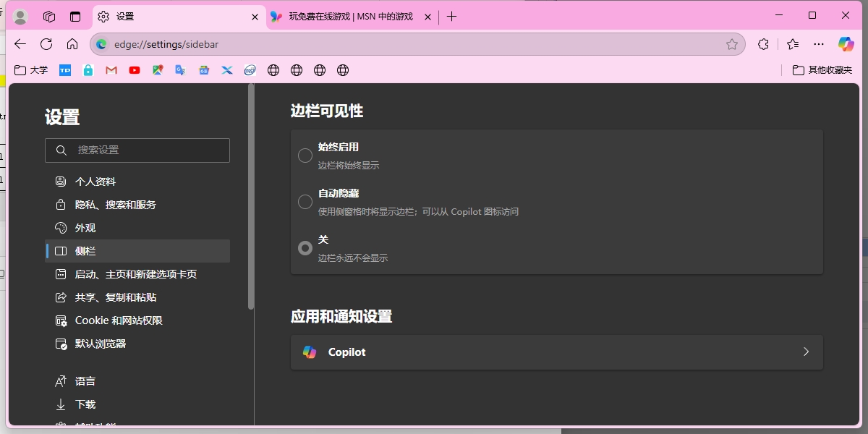The width and height of the screenshot is (868, 434).
Task: Open the YouTube bookmark
Action: click(135, 70)
